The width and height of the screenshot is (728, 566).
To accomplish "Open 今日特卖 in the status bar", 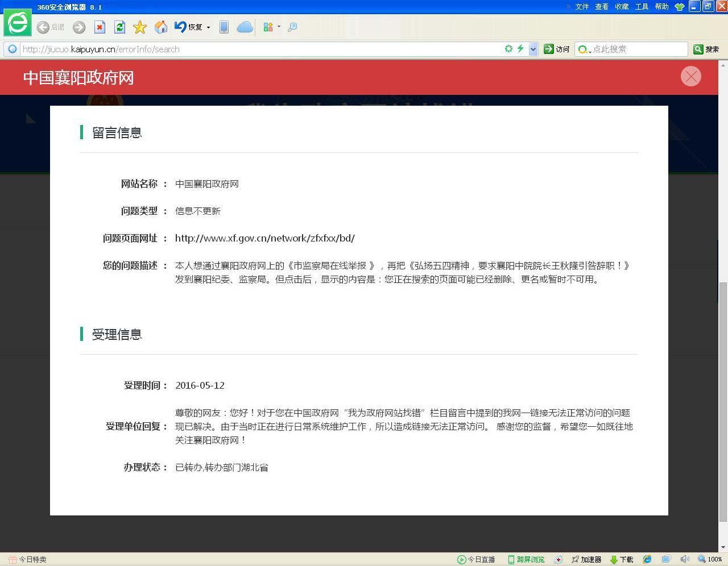I will [x=27, y=560].
